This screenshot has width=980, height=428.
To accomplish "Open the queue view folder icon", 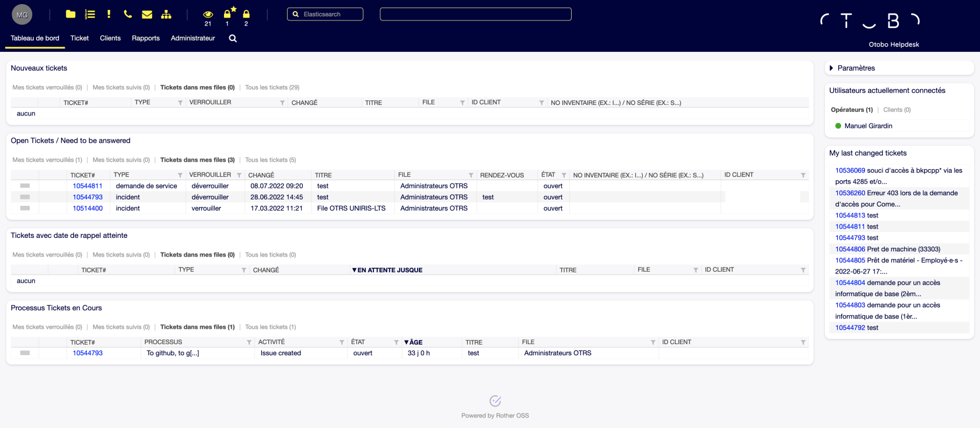I will [71, 14].
